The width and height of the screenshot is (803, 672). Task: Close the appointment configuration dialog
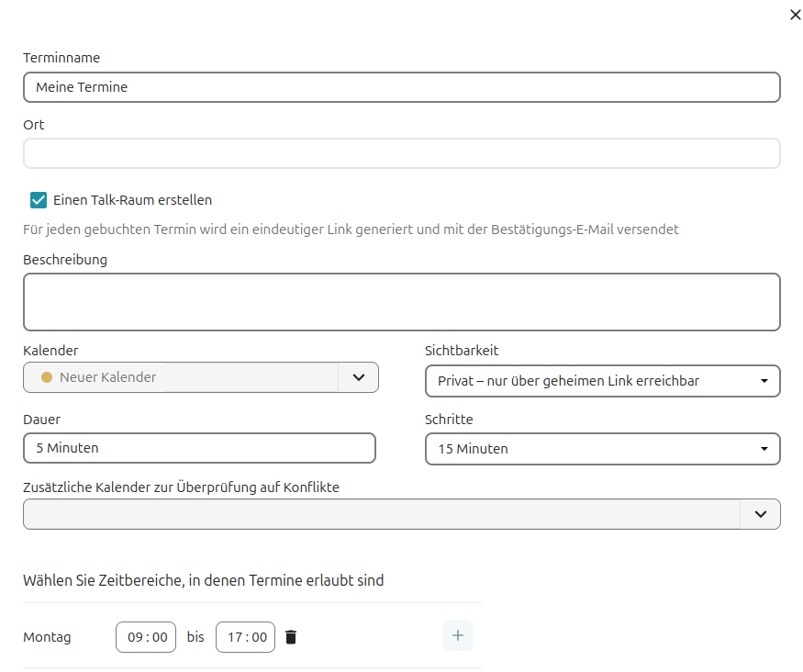tap(795, 15)
